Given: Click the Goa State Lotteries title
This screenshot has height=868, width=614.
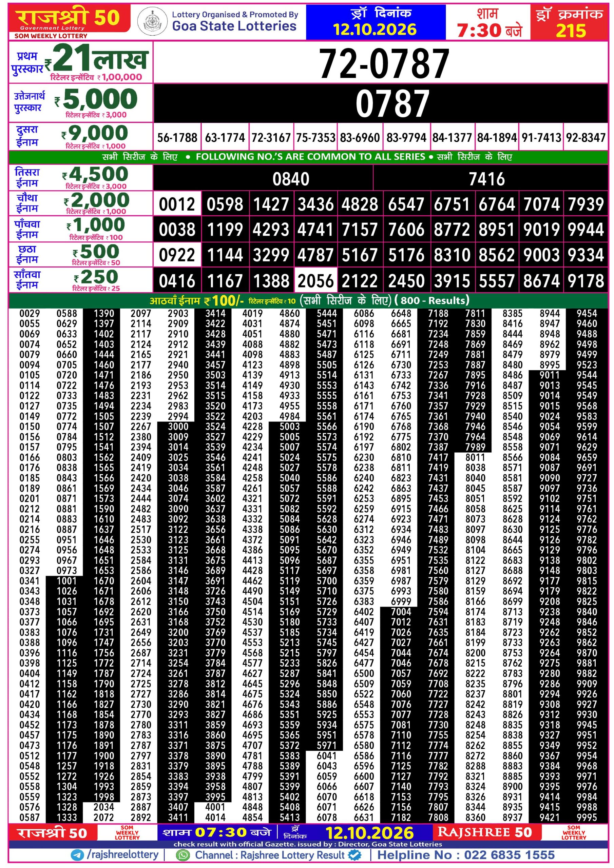Looking at the screenshot, I should point(234,26).
